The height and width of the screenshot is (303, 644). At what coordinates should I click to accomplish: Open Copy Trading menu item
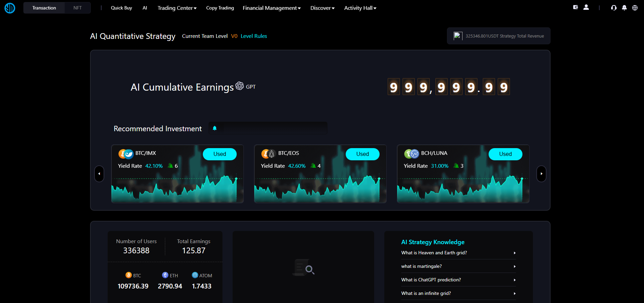(220, 8)
